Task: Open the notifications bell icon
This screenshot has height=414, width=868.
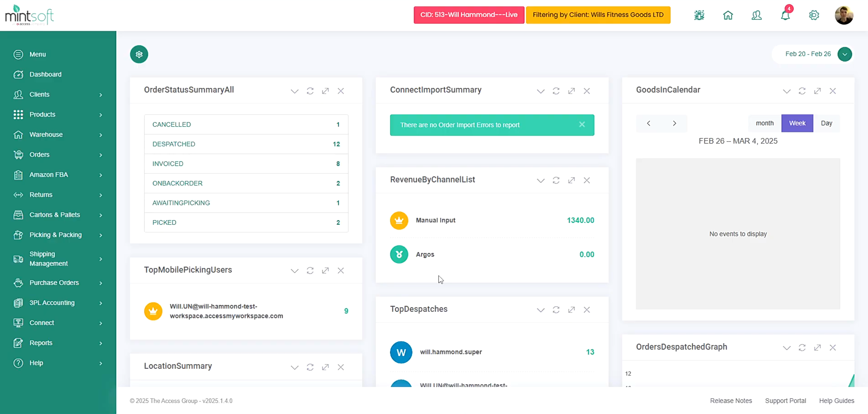Action: (785, 15)
